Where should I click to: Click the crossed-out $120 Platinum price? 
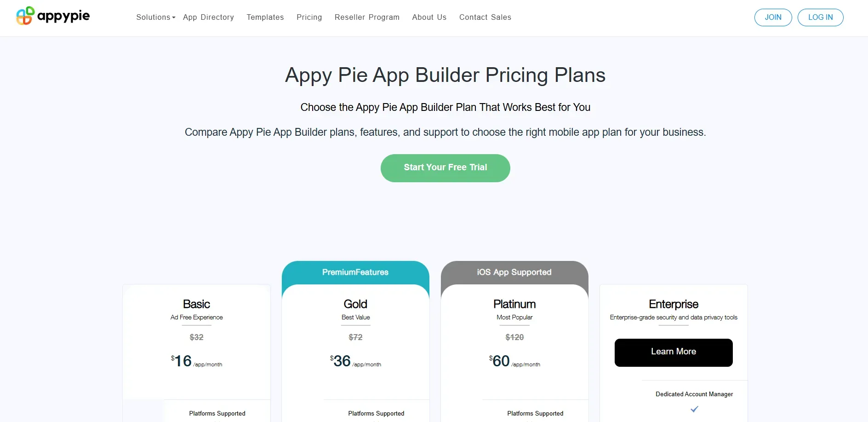[514, 337]
